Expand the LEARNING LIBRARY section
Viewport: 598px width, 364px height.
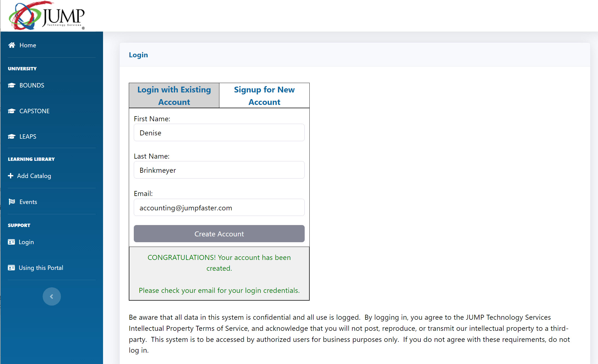point(31,159)
